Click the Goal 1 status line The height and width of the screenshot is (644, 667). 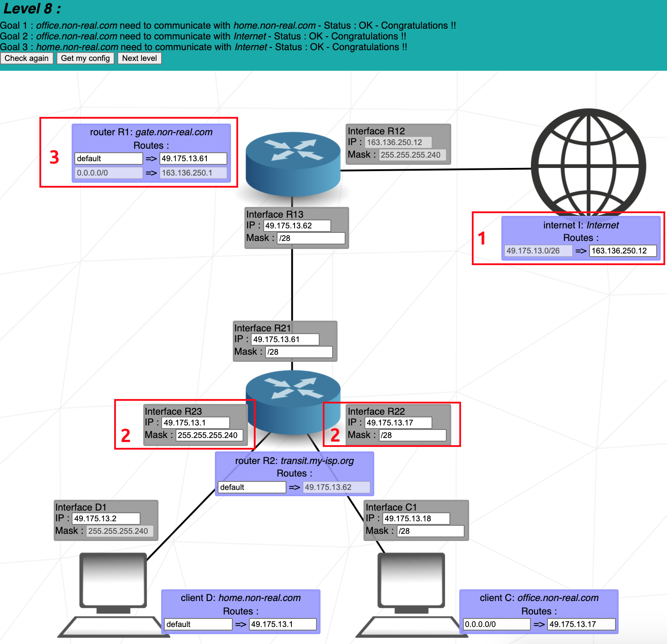(228, 26)
